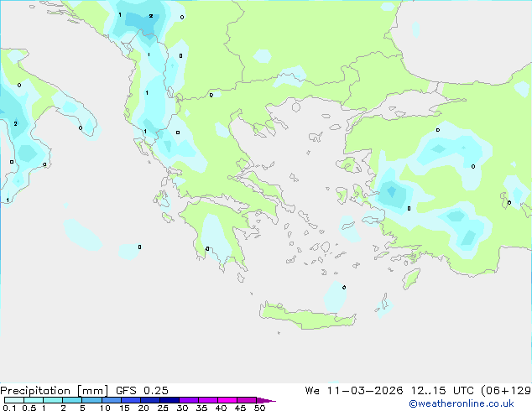Pick the legend swatch between 30 and 35

coord(188,400)
